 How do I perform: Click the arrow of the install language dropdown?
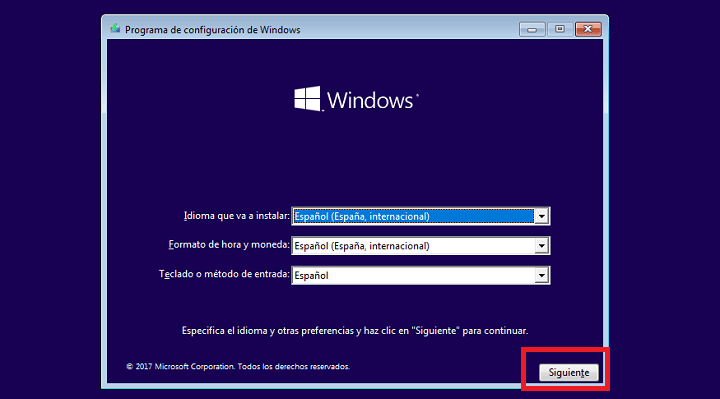pyautogui.click(x=542, y=216)
